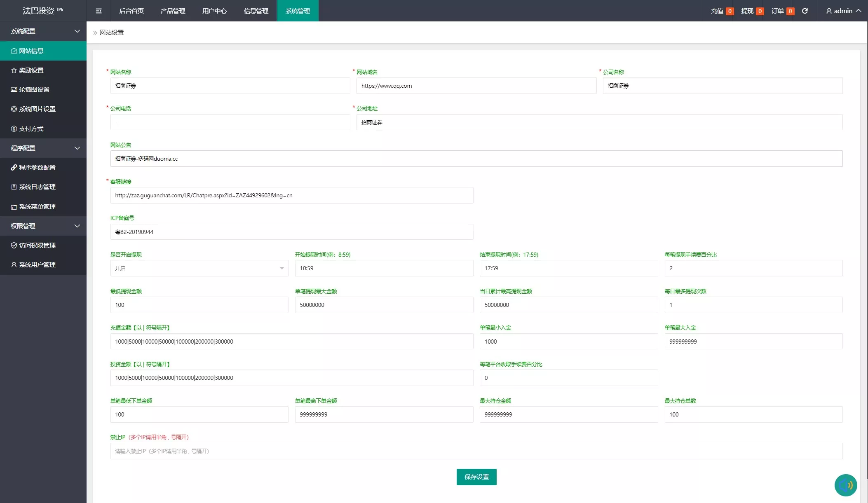This screenshot has width=868, height=503.
Task: Switch to 产品管理 top tab
Action: click(173, 11)
